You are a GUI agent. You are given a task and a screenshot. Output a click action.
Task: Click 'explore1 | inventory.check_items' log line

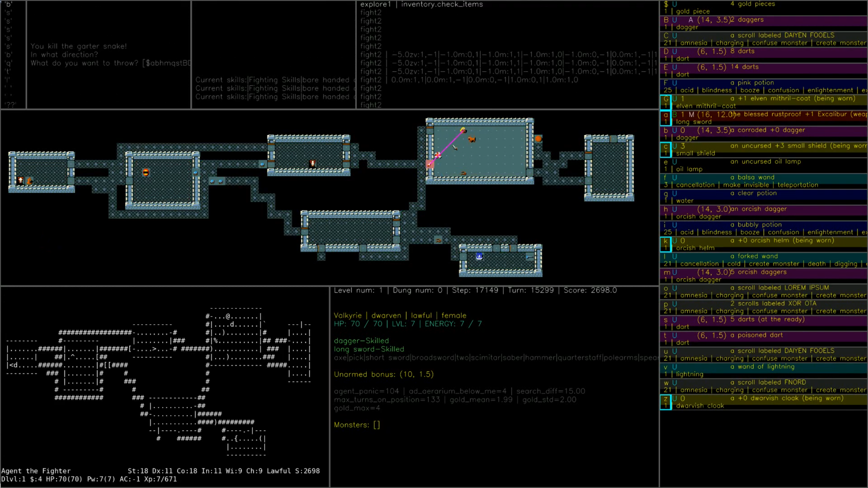pyautogui.click(x=422, y=4)
